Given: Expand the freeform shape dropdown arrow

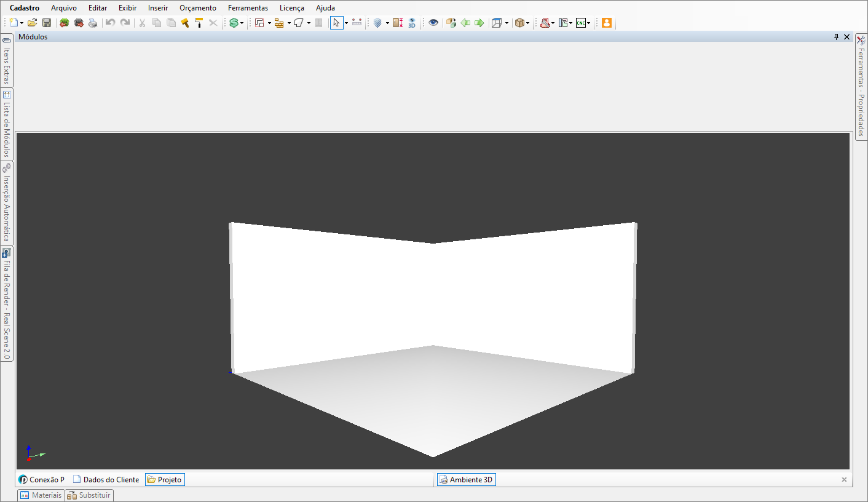Looking at the screenshot, I should (x=309, y=23).
